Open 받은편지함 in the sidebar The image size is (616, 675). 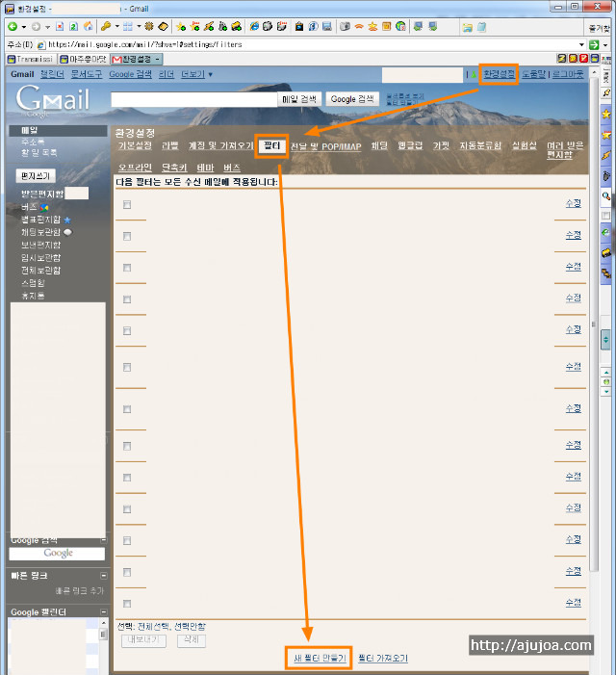pos(42,194)
